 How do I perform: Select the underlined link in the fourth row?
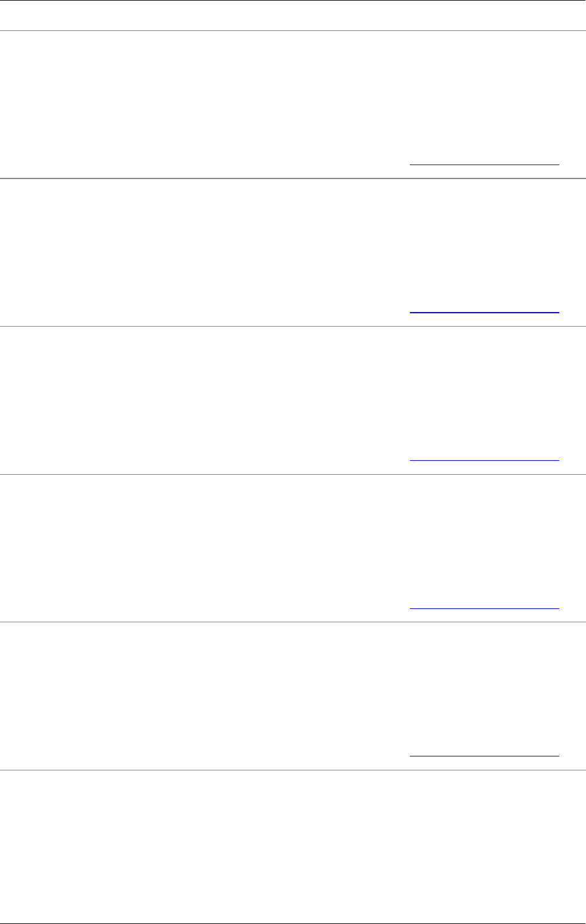pyautogui.click(x=484, y=608)
